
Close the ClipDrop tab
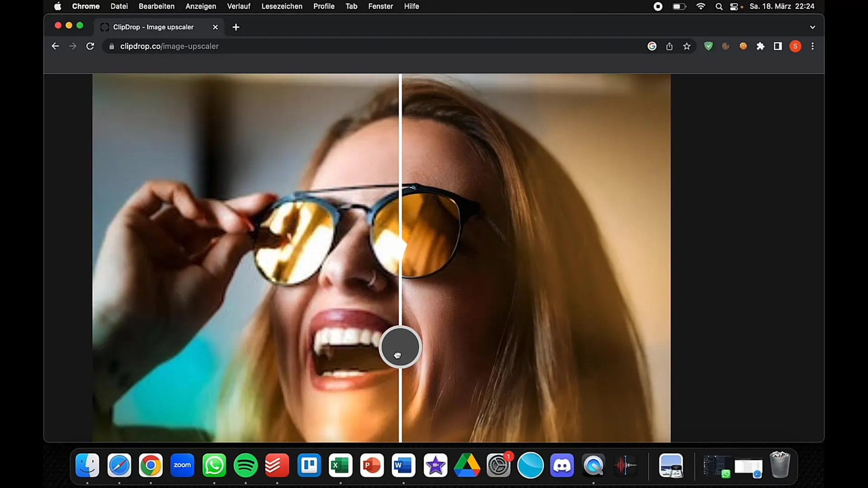215,27
